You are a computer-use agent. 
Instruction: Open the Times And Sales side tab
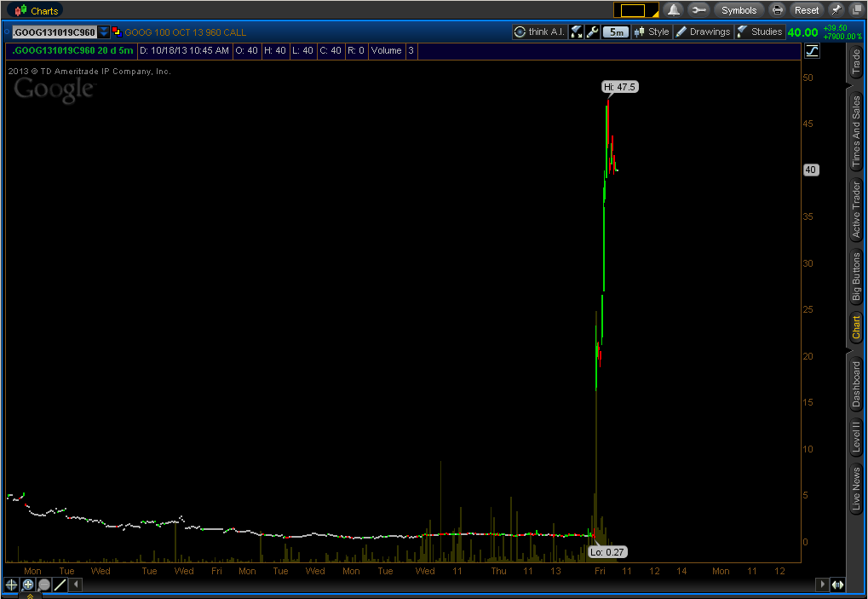pos(856,131)
